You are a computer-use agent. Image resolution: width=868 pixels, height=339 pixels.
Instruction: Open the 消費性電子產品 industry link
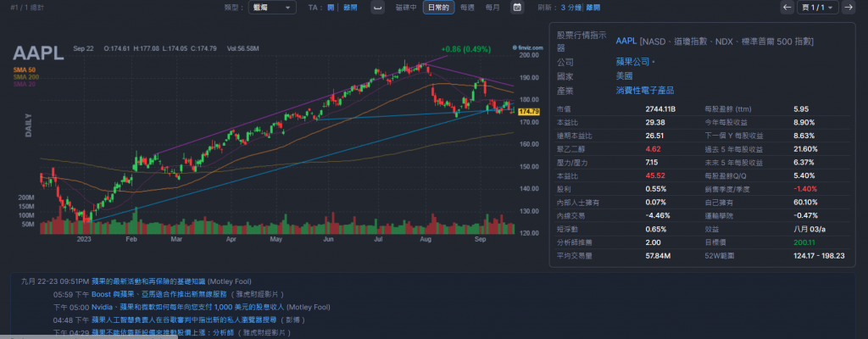[x=645, y=90]
